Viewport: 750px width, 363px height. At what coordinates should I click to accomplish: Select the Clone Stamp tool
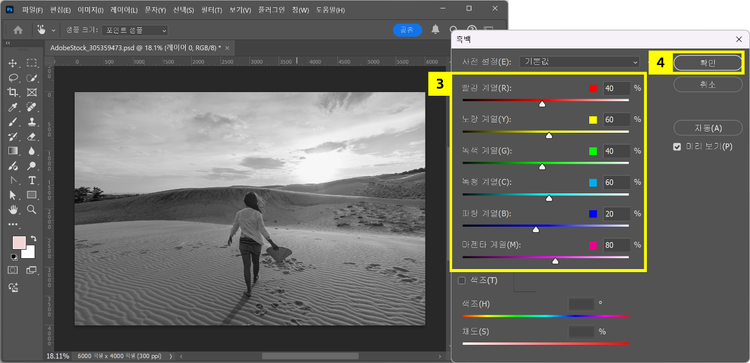32,121
